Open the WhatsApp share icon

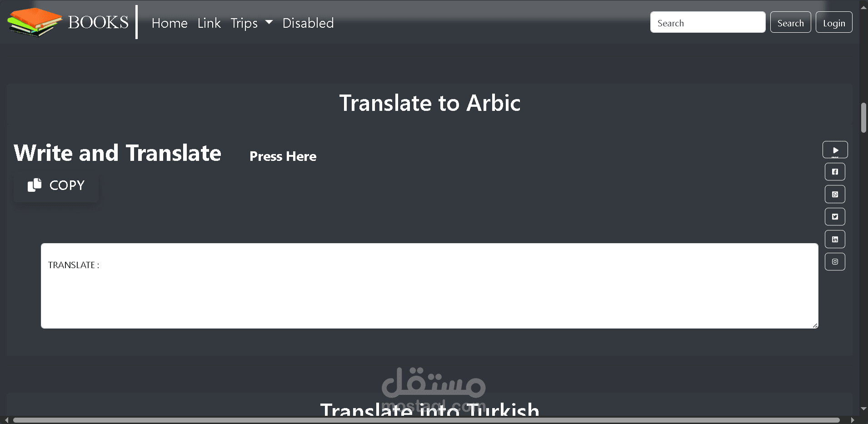pyautogui.click(x=835, y=195)
